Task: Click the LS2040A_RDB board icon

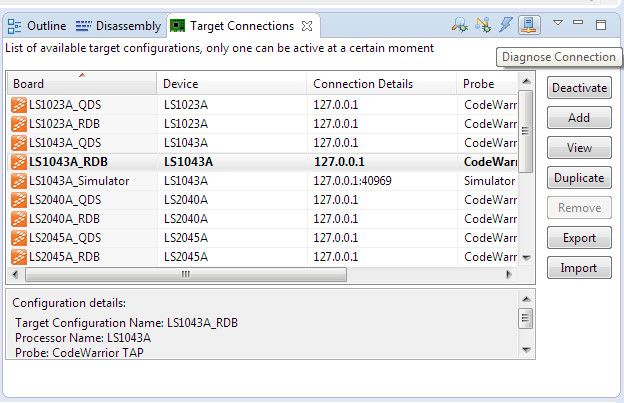Action: (18, 218)
